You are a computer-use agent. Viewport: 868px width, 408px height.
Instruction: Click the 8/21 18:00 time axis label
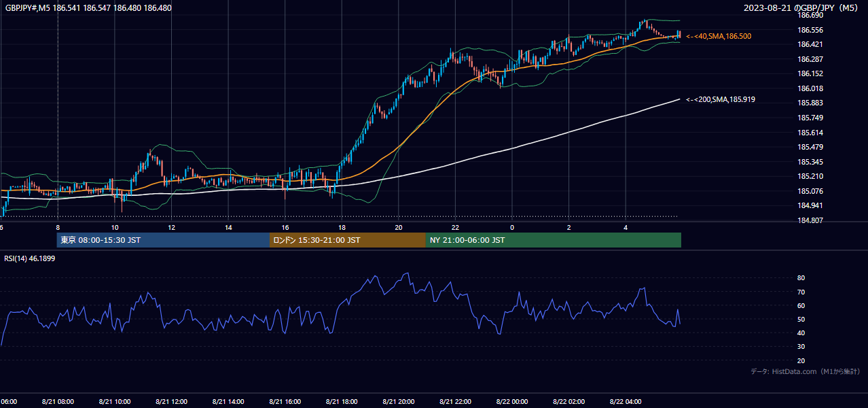[x=342, y=402]
